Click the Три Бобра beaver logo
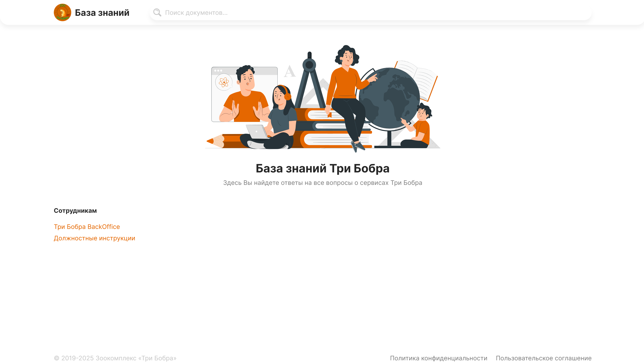The width and height of the screenshot is (644, 363). 62,12
